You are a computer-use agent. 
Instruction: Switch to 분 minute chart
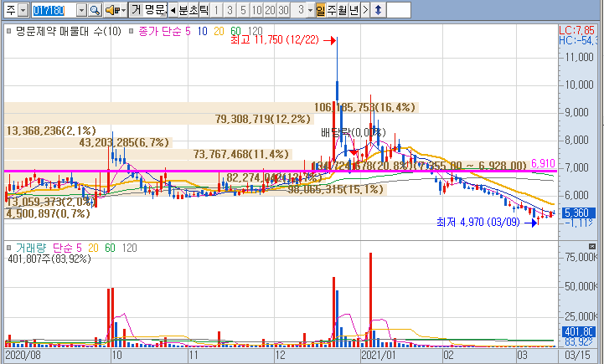point(183,10)
